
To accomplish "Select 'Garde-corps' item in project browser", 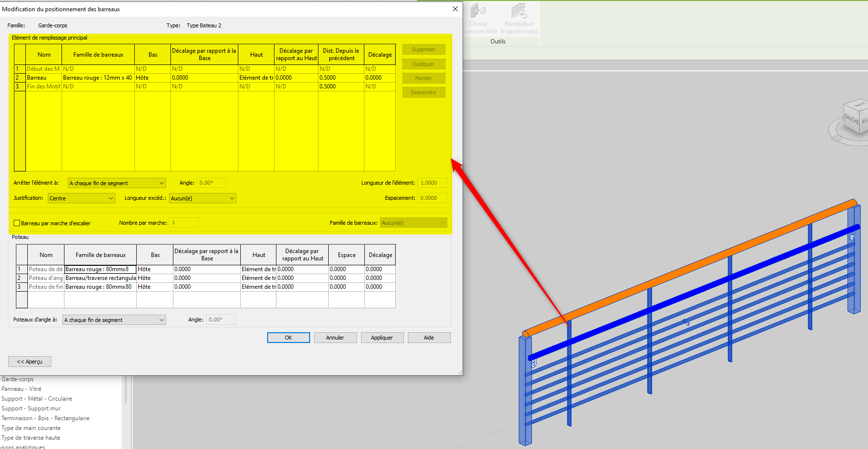I will 18,379.
